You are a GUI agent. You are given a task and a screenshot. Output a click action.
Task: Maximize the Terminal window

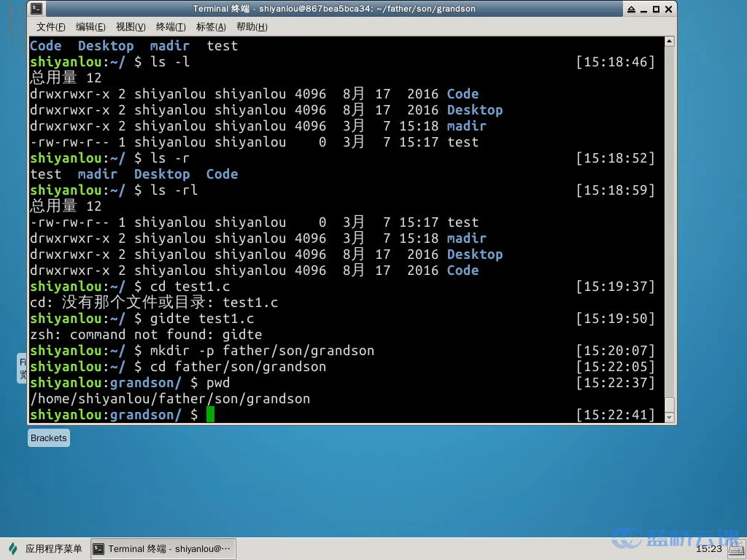655,9
